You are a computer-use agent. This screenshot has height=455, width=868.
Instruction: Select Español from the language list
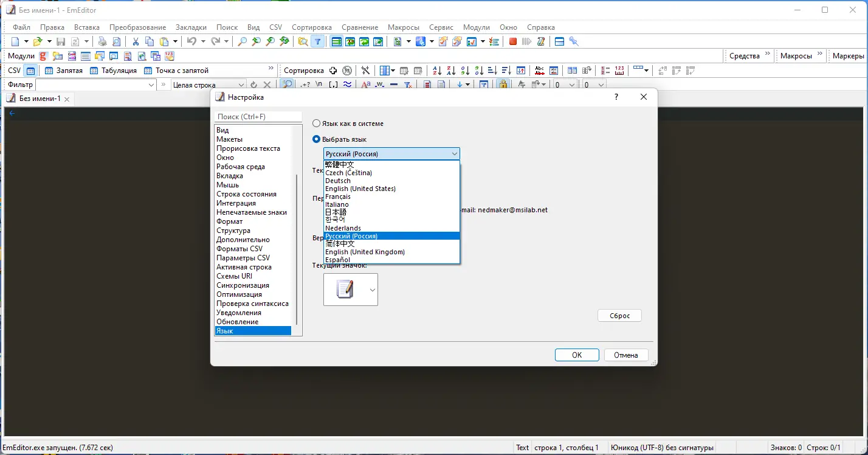point(391,260)
